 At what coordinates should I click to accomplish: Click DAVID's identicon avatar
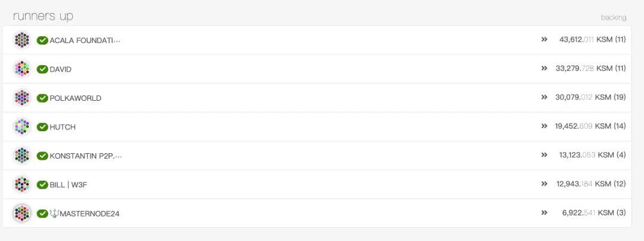click(22, 69)
